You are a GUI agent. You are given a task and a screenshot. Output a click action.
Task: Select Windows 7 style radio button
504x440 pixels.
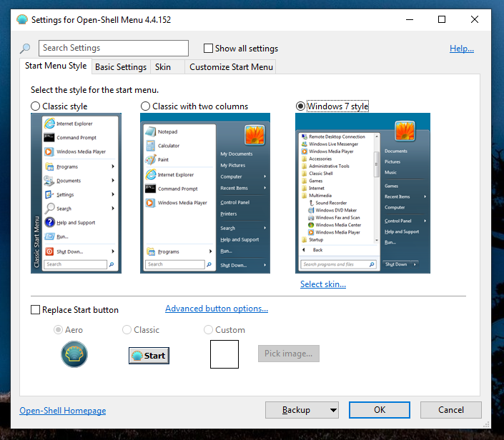click(300, 106)
